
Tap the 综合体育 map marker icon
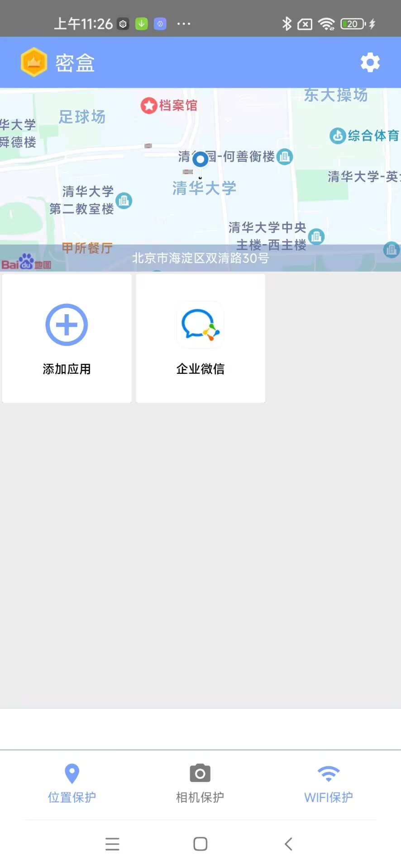pyautogui.click(x=338, y=136)
